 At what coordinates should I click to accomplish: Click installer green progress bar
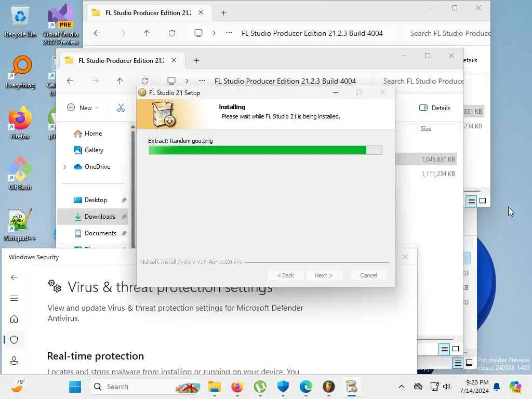pyautogui.click(x=265, y=150)
